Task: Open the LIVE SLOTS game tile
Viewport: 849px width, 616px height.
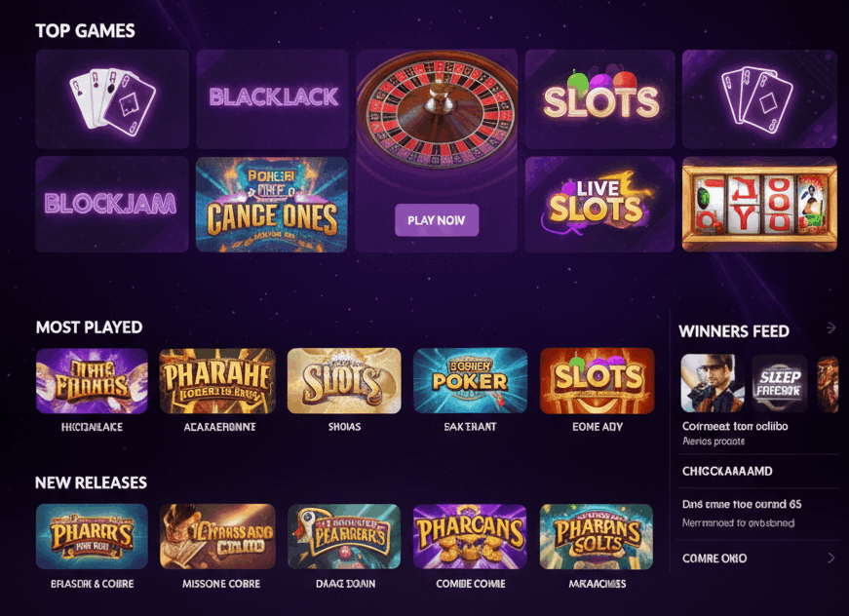Action: pos(599,204)
